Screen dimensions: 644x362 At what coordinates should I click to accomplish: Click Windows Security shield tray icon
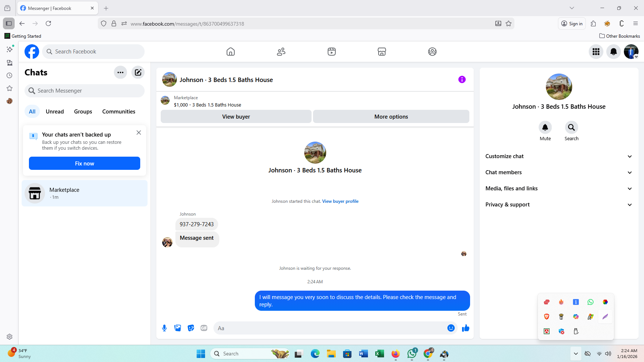tap(561, 331)
